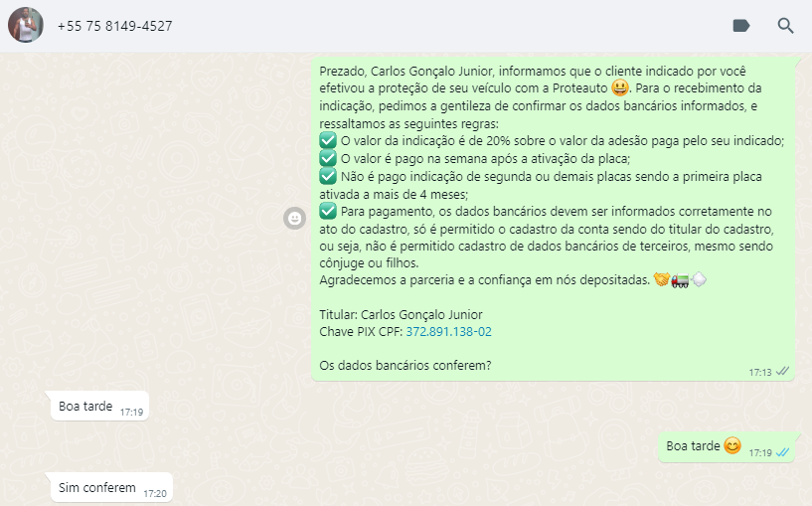Click check mark beside "O valor é pago"
This screenshot has height=506, width=812.
coord(328,158)
